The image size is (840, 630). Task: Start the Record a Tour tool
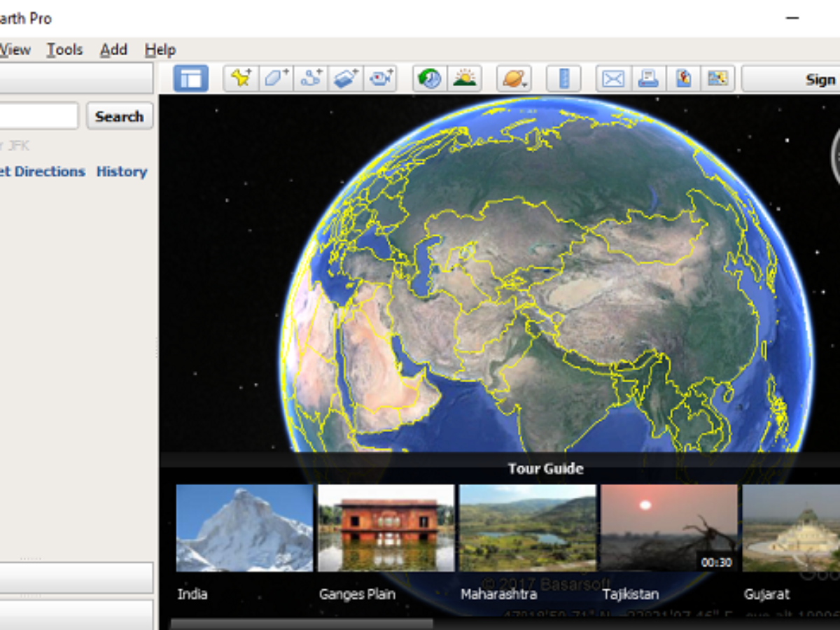pyautogui.click(x=381, y=78)
